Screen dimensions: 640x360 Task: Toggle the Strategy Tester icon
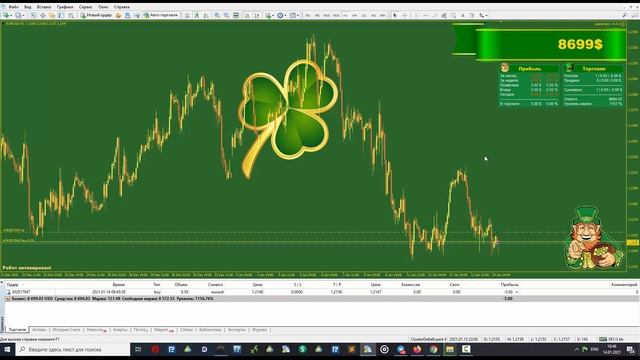[x=71, y=15]
